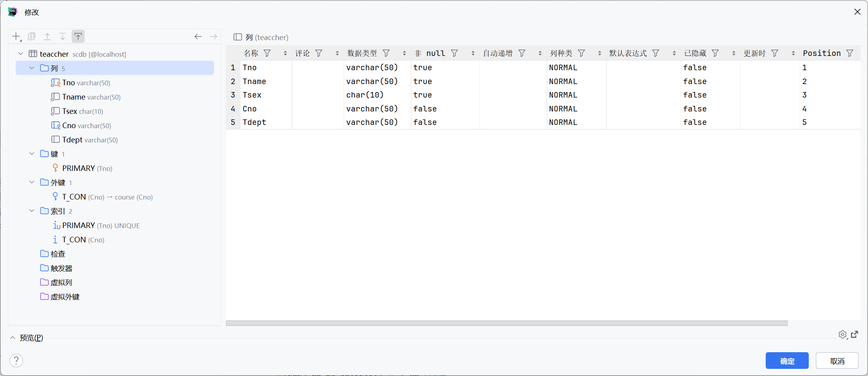Open the 触发器 folder

(56, 268)
